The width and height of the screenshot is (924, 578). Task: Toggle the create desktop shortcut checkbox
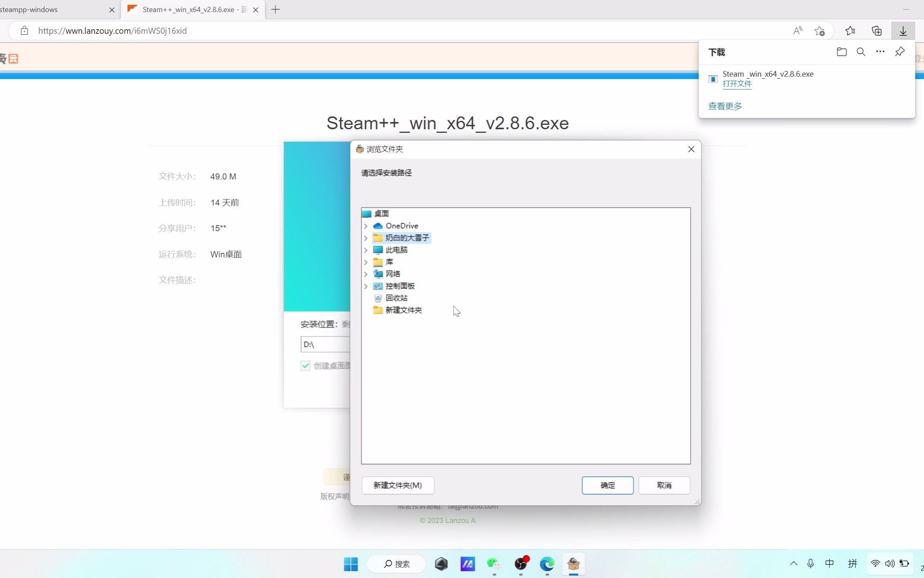(x=306, y=366)
